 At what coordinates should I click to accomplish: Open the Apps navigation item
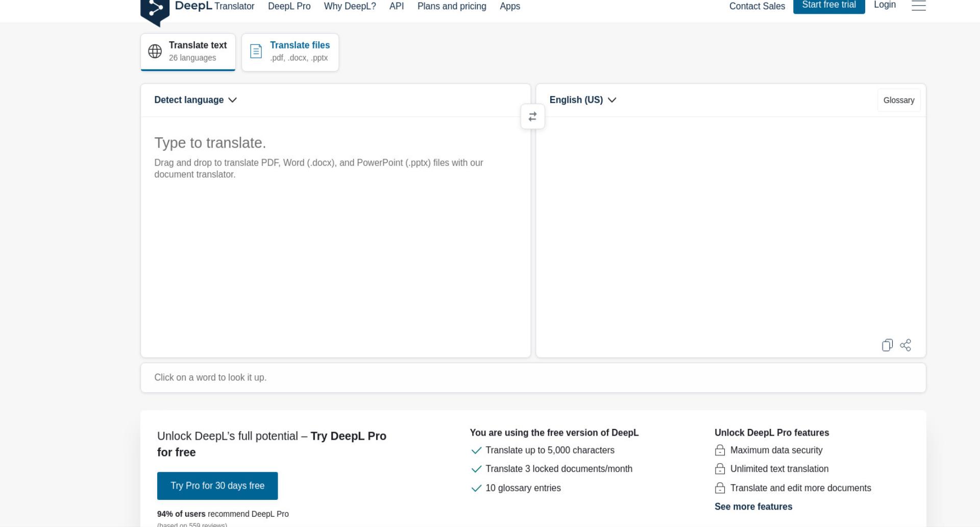pyautogui.click(x=510, y=6)
